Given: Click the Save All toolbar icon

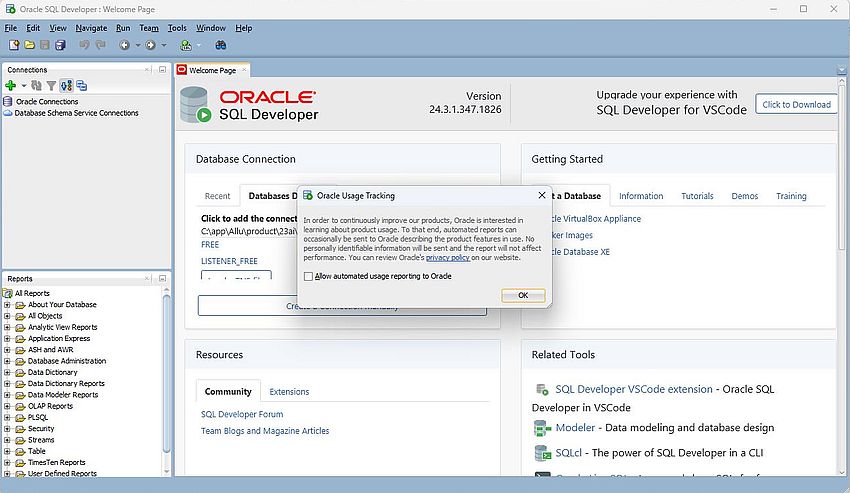Looking at the screenshot, I should 60,45.
